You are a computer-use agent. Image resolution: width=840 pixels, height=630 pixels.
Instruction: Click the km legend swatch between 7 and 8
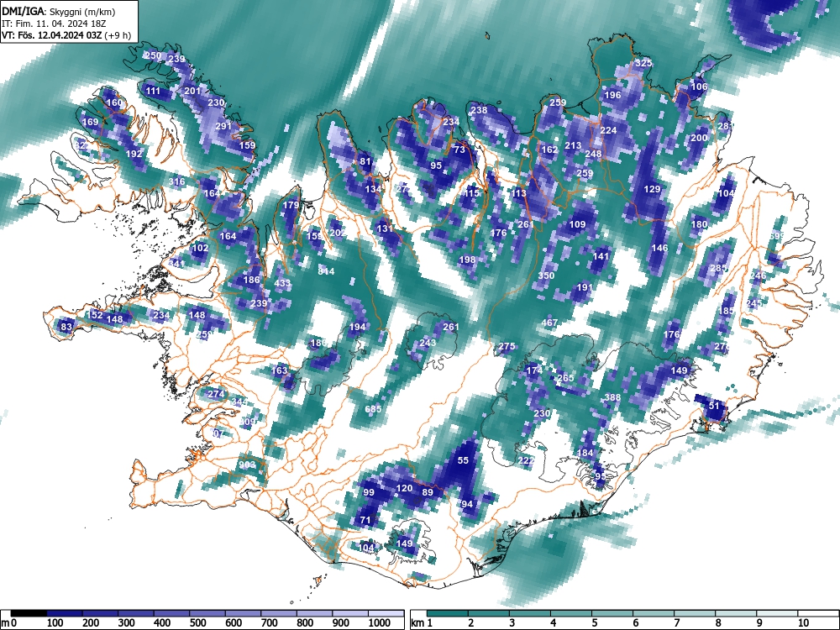695,613
